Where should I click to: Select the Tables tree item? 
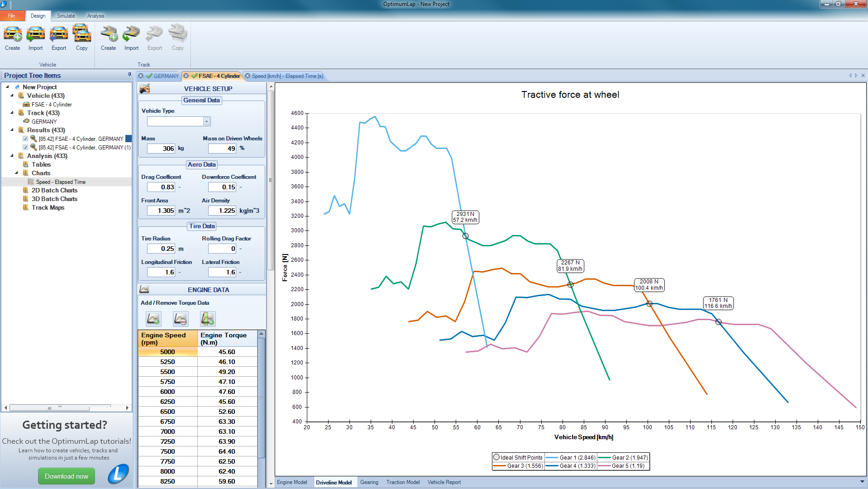click(41, 164)
